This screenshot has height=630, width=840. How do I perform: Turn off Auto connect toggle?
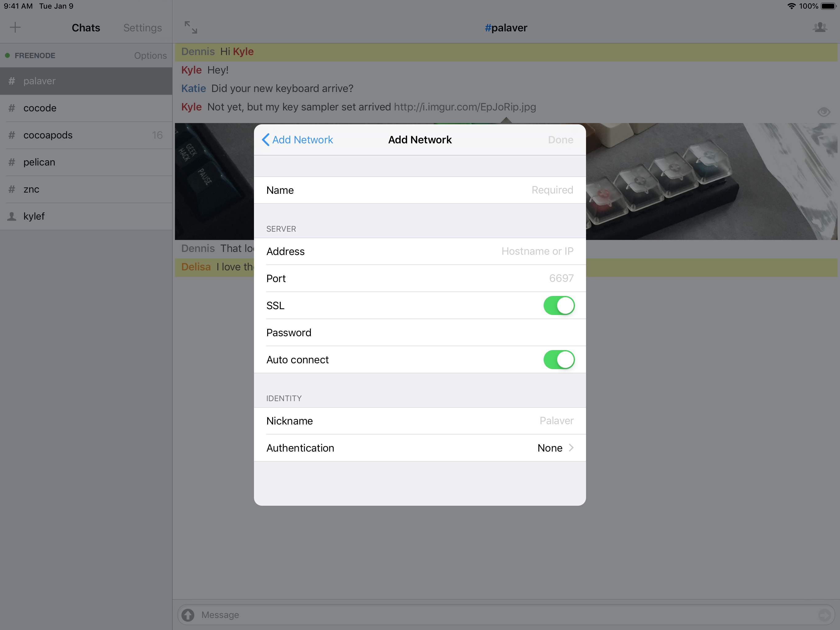559,360
